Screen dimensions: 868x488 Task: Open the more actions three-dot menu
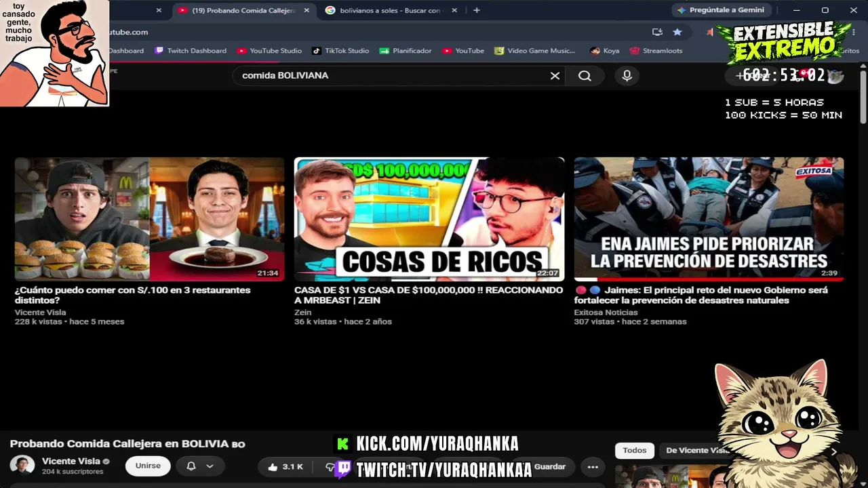(x=593, y=466)
